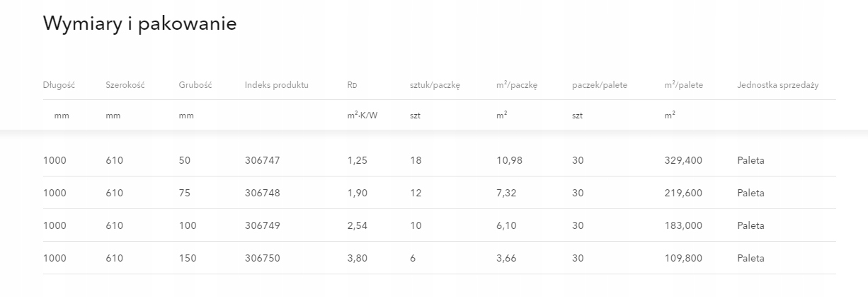
Task: Click 'Paleta' in the 306749 row
Action: (x=750, y=225)
